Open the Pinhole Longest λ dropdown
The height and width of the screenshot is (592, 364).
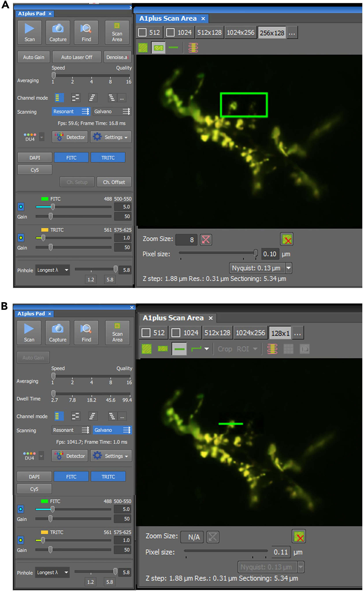pos(52,270)
